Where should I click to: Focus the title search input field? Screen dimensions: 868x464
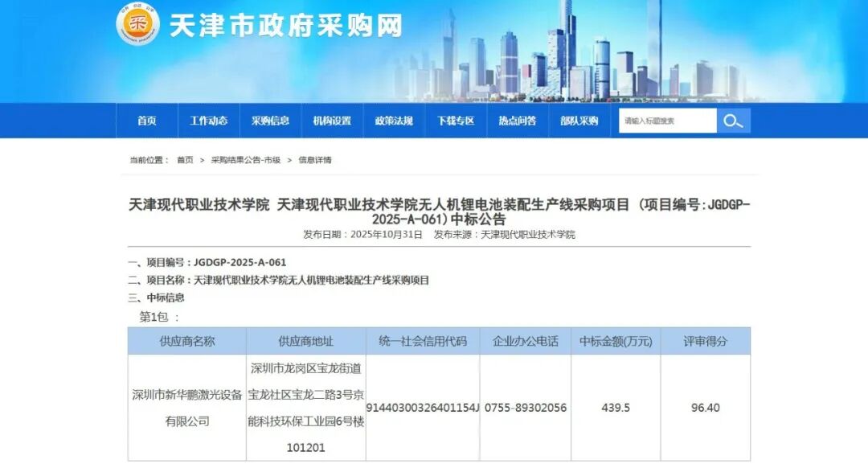[666, 121]
